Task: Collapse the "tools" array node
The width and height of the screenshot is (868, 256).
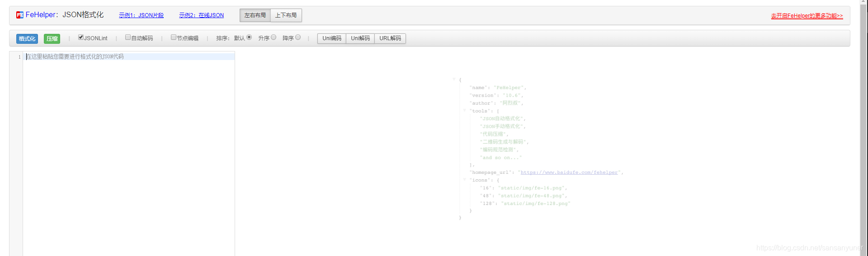Action: pos(464,110)
